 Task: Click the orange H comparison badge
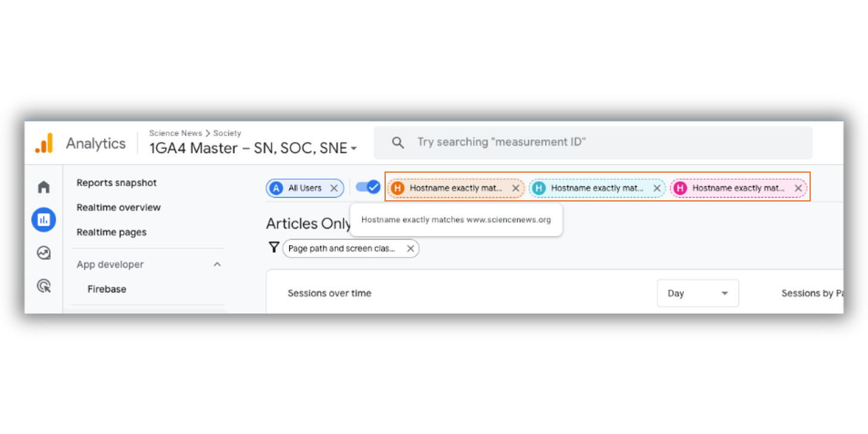tap(398, 188)
